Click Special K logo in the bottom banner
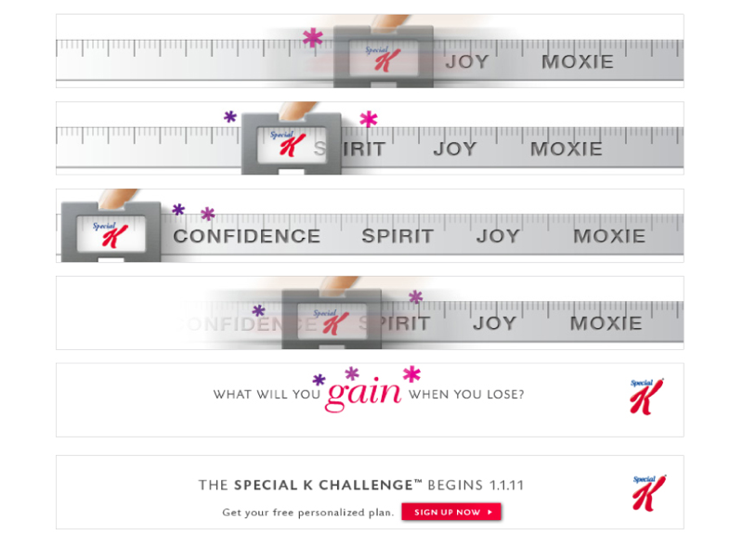756x548 pixels. click(x=648, y=493)
